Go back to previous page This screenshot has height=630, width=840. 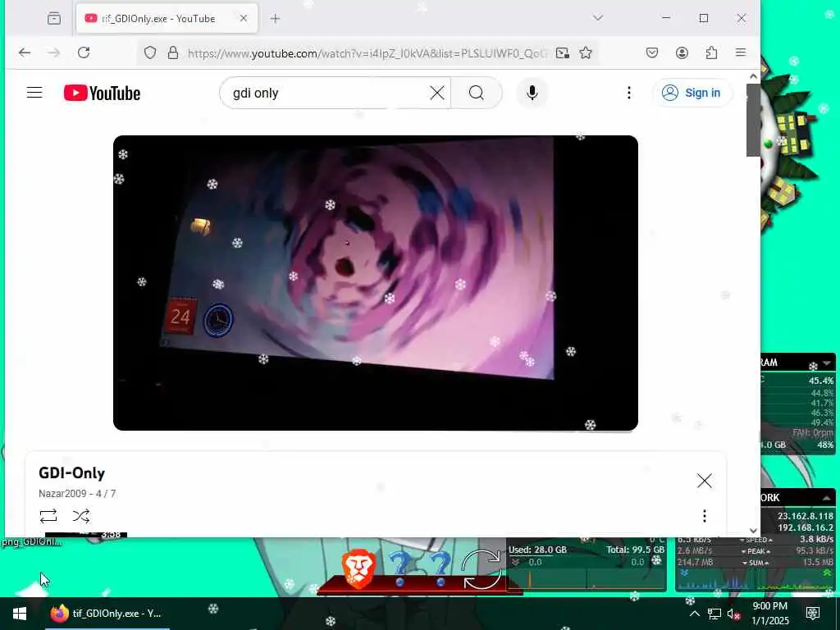pos(24,52)
